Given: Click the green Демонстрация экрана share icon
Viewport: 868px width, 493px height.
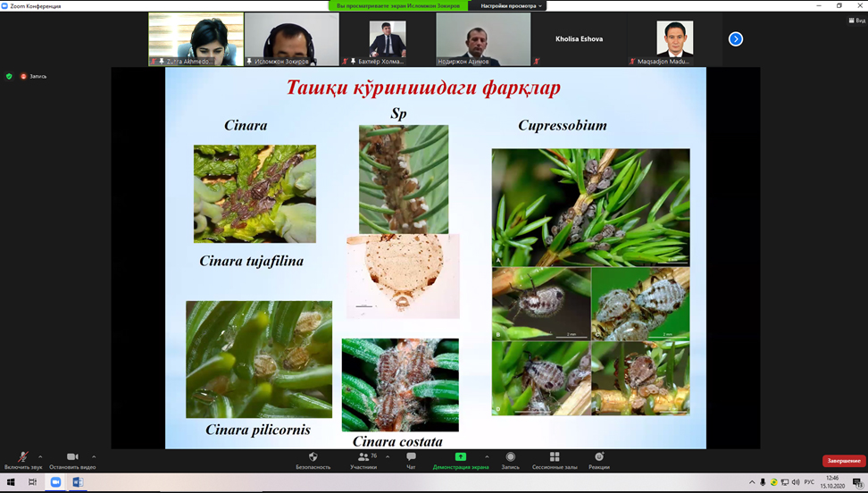Looking at the screenshot, I should pyautogui.click(x=461, y=457).
